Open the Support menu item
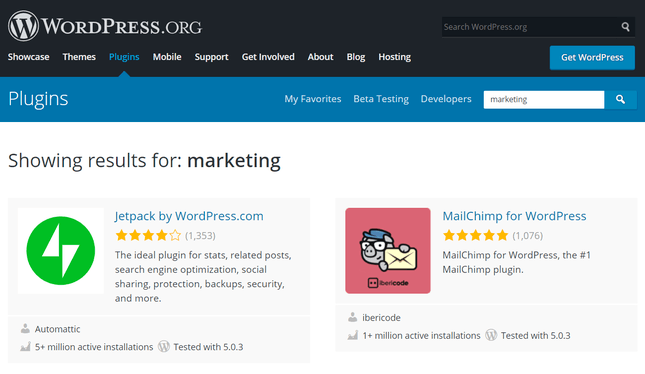The image size is (645, 374). [211, 57]
